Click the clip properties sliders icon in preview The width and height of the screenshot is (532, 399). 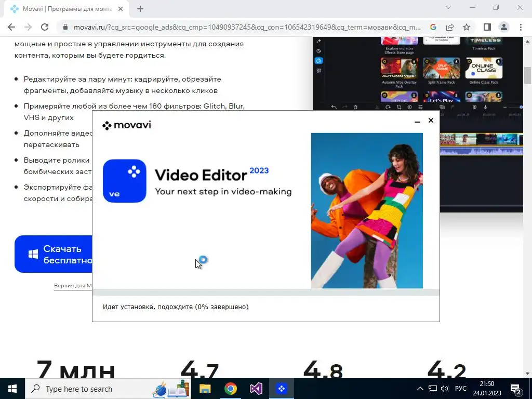[420, 107]
